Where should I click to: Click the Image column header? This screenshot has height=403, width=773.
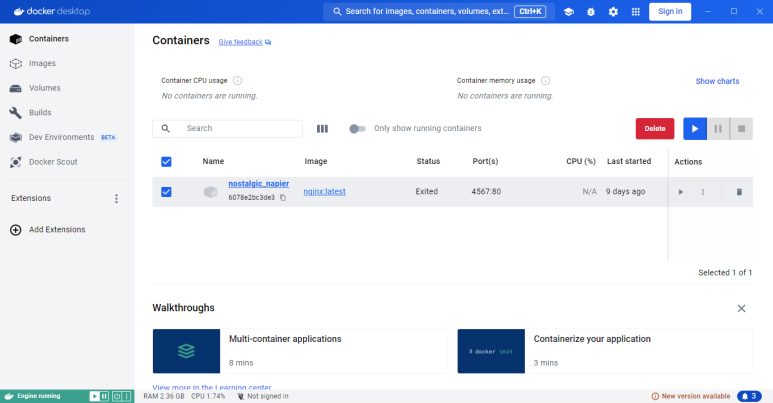[316, 162]
